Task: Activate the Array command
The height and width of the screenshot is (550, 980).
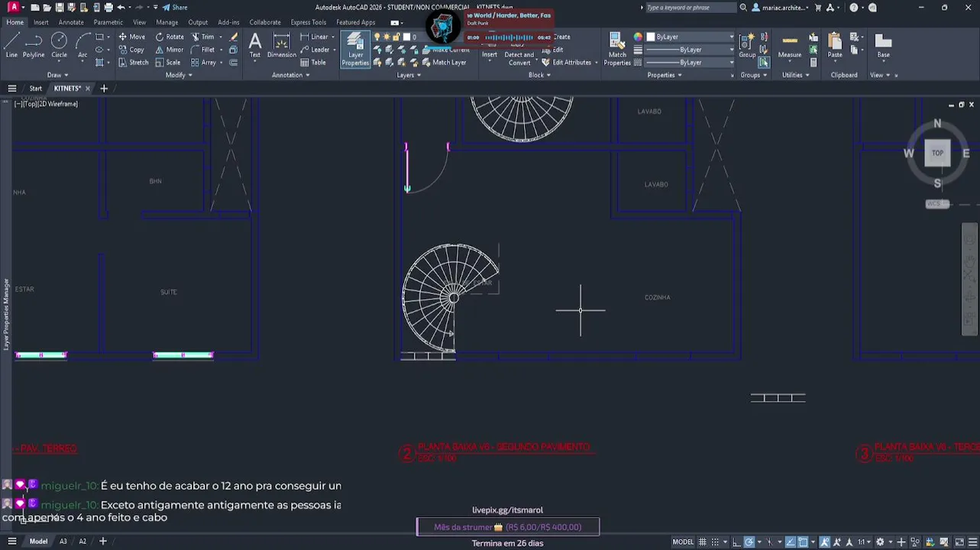Action: (x=203, y=63)
